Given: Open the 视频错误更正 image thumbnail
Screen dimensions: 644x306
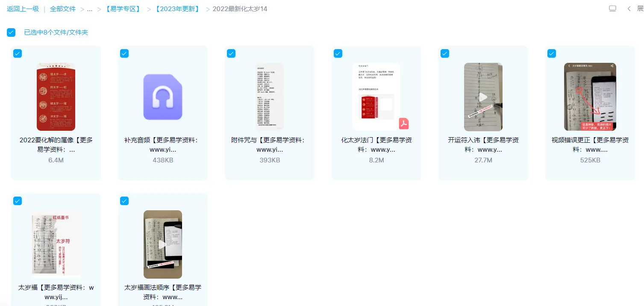Looking at the screenshot, I should (x=590, y=97).
